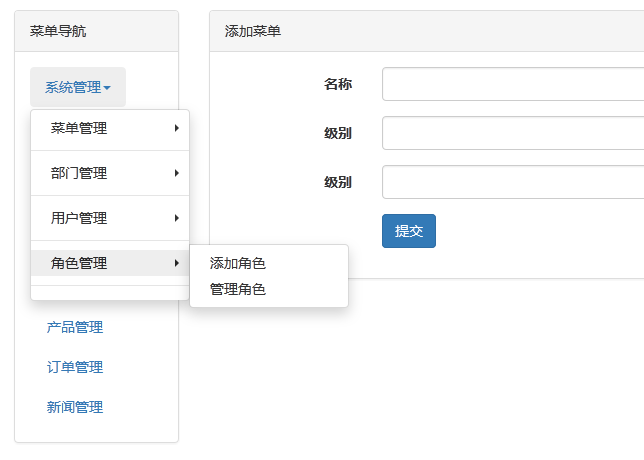Choose 添加角色 from the submenu
The width and height of the screenshot is (644, 460).
269,263
